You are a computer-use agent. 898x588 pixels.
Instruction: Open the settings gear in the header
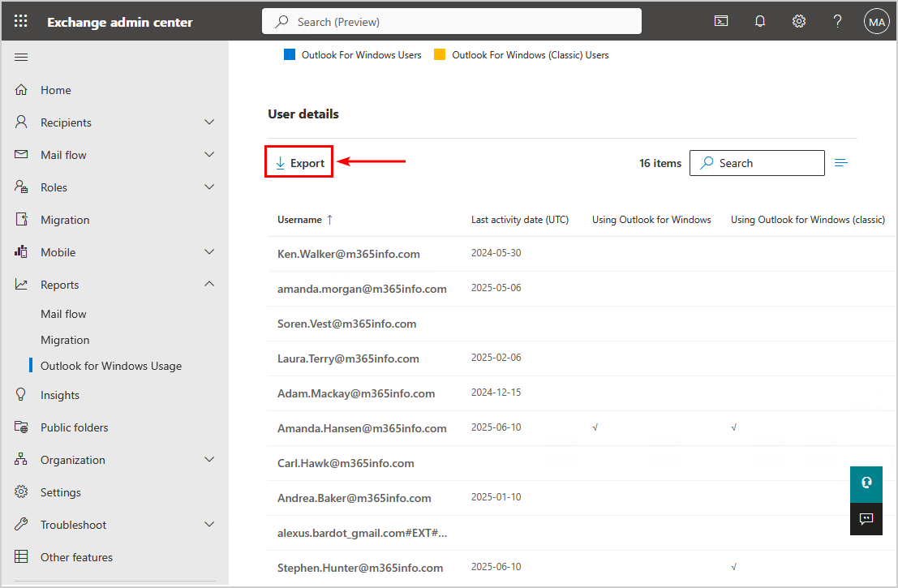pos(799,22)
